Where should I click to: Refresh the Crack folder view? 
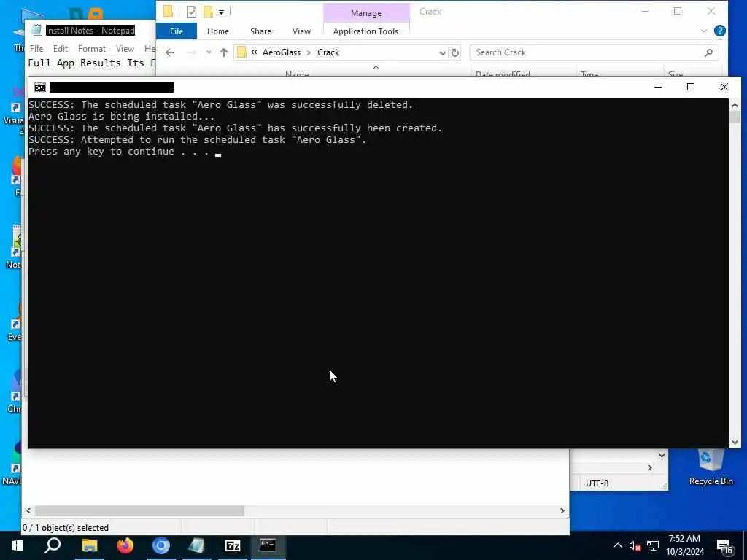[x=455, y=52]
